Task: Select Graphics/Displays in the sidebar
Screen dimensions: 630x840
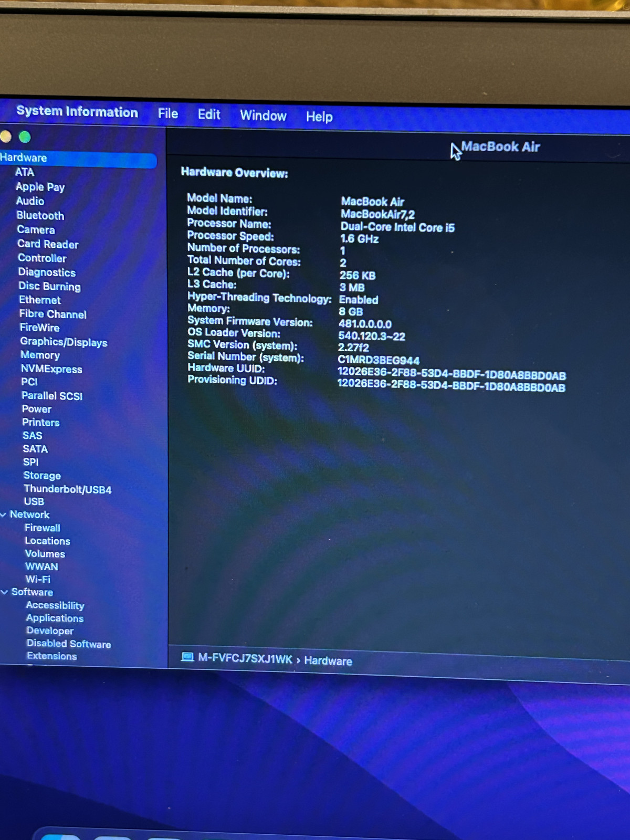Action: 64,342
